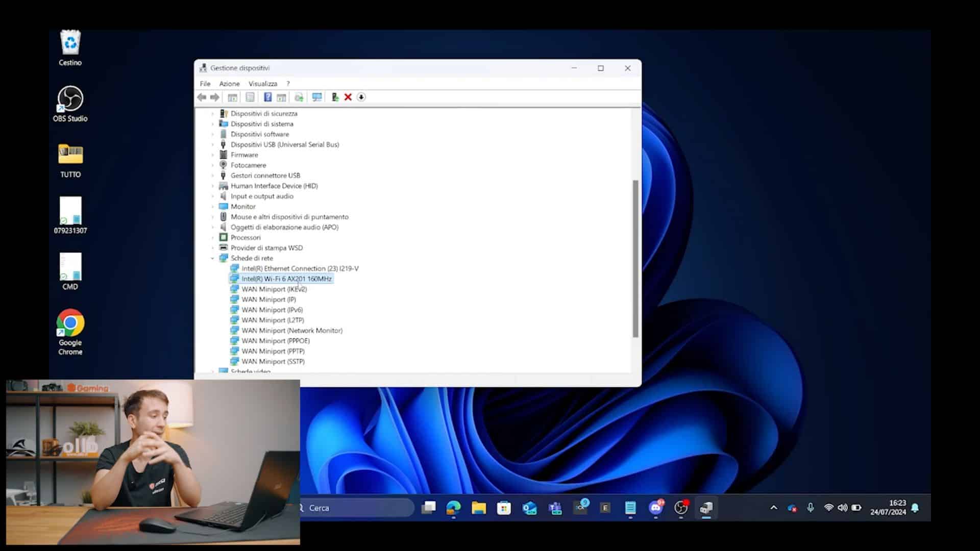Screen dimensions: 980x551
Task: Select the Google Chrome desktop shortcut
Action: tap(70, 332)
